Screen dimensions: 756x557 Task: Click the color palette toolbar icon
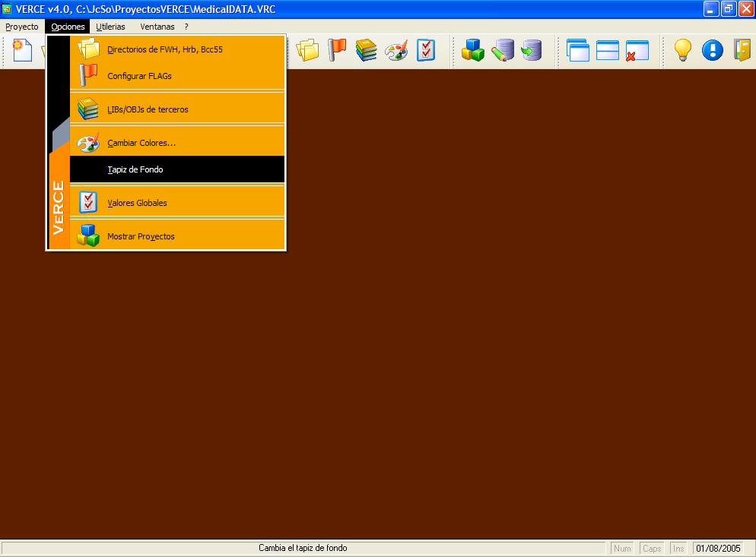[x=396, y=51]
